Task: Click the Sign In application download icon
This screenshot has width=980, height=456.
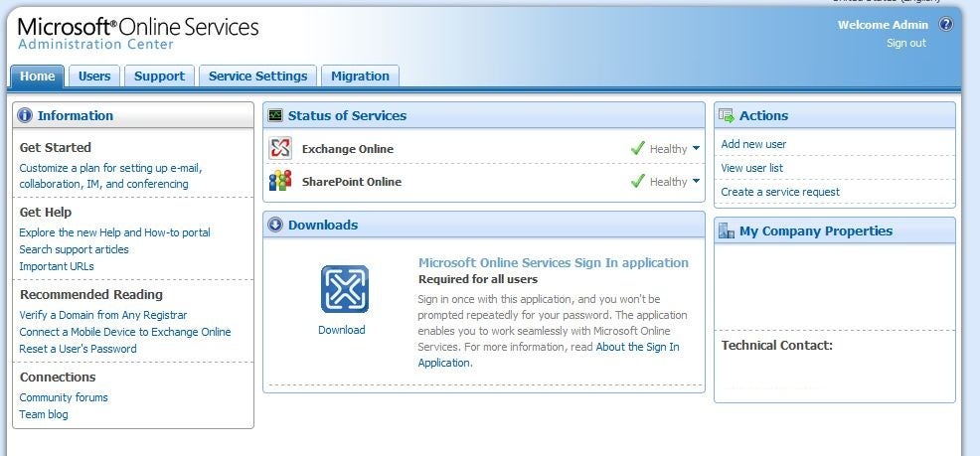Action: pos(344,289)
